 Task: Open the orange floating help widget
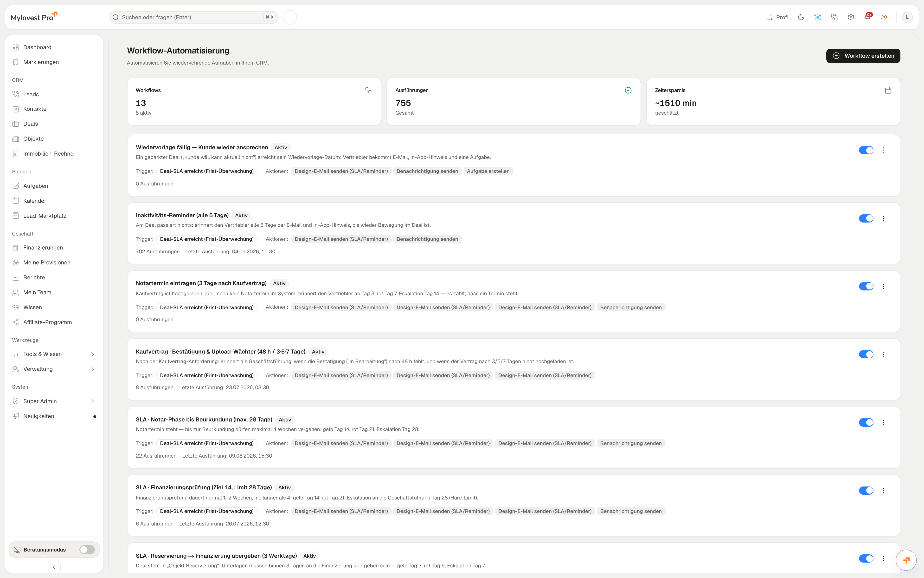[x=906, y=560]
